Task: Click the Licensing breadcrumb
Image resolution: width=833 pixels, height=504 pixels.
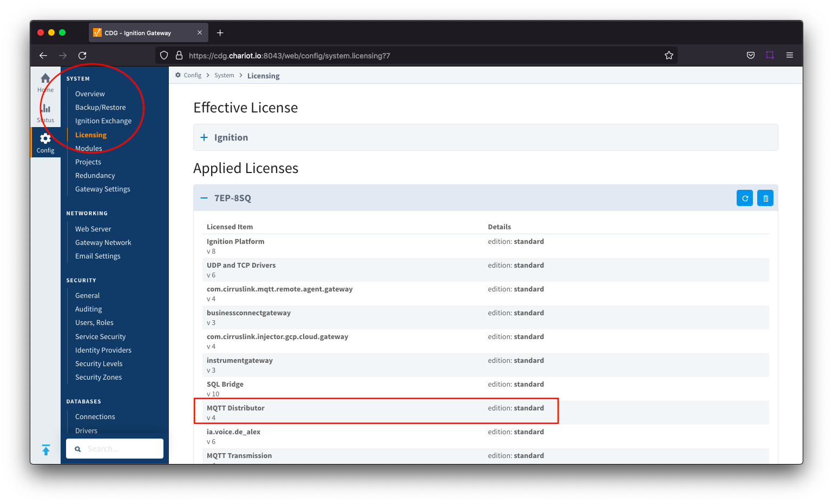Action: 264,76
